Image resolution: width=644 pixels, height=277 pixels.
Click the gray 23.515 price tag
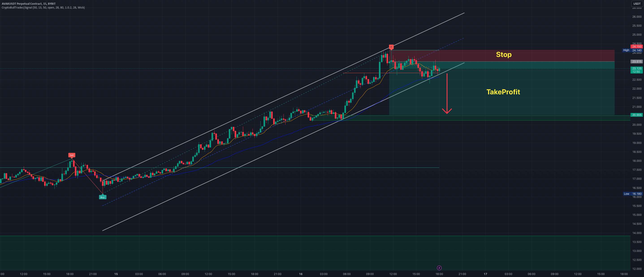coord(637,61)
